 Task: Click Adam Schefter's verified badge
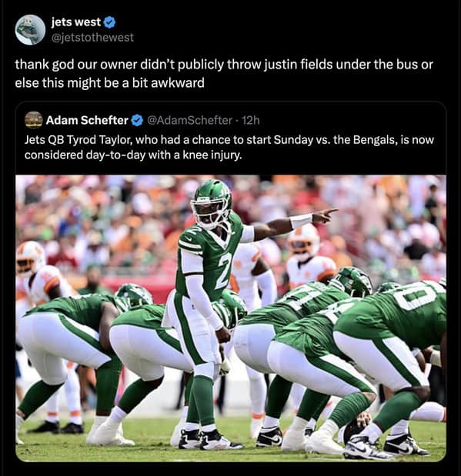137,120
